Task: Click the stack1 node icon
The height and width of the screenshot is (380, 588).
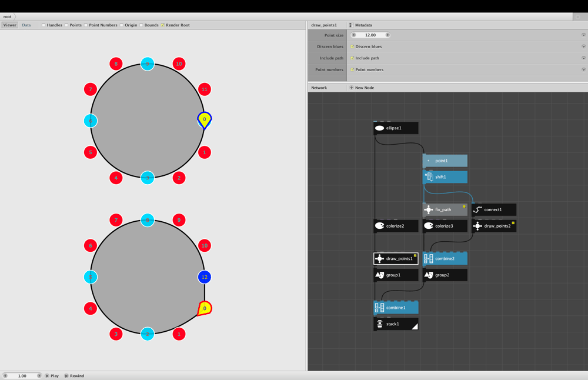Action: (x=379, y=324)
